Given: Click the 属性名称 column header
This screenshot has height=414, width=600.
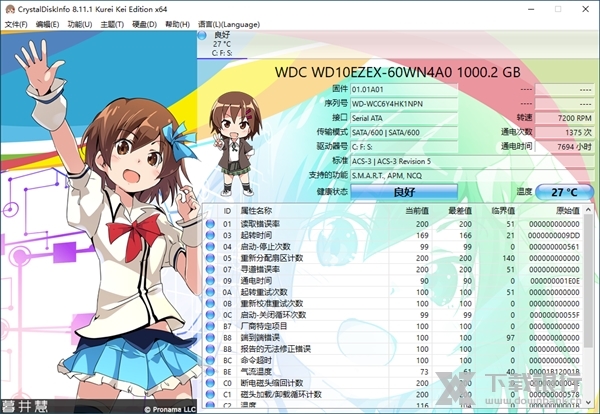Looking at the screenshot, I should pyautogui.click(x=256, y=211).
